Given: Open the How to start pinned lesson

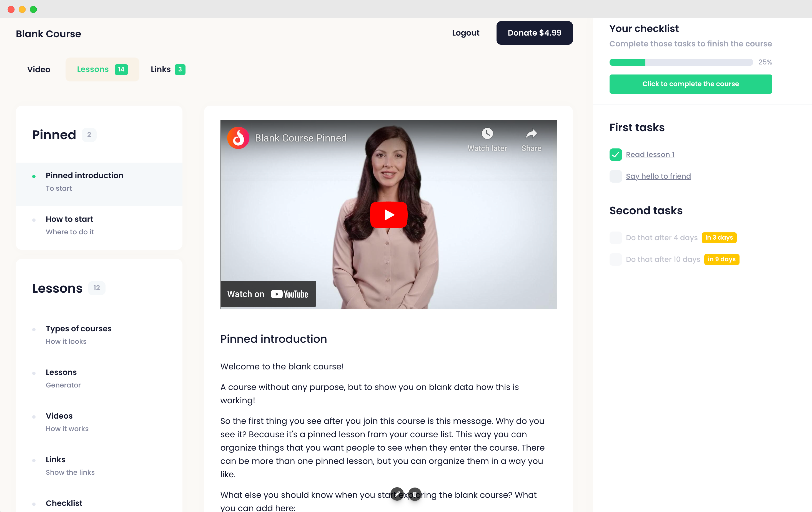Looking at the screenshot, I should point(69,219).
